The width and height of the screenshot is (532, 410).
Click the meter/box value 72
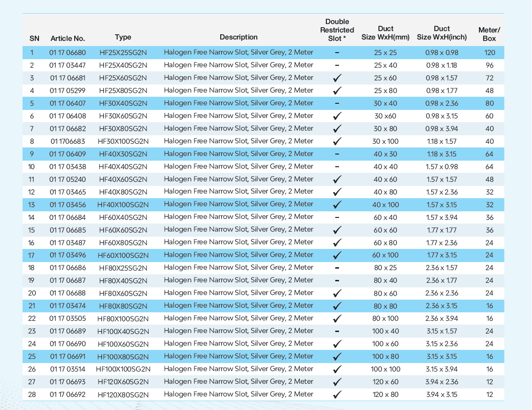pos(490,77)
